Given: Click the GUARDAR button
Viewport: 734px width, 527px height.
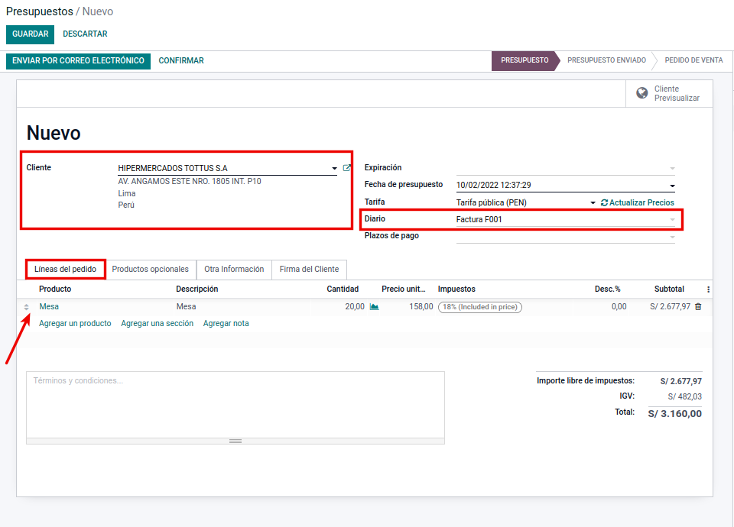Looking at the screenshot, I should (30, 34).
